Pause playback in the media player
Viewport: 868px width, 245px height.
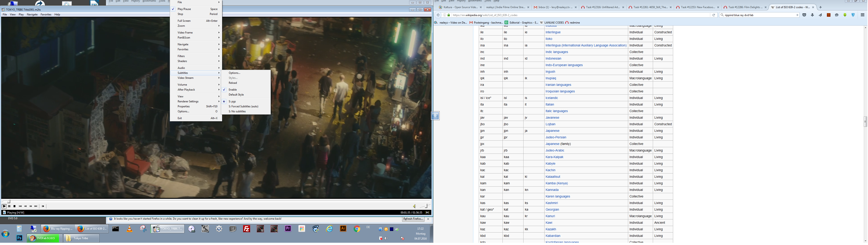click(x=9, y=206)
